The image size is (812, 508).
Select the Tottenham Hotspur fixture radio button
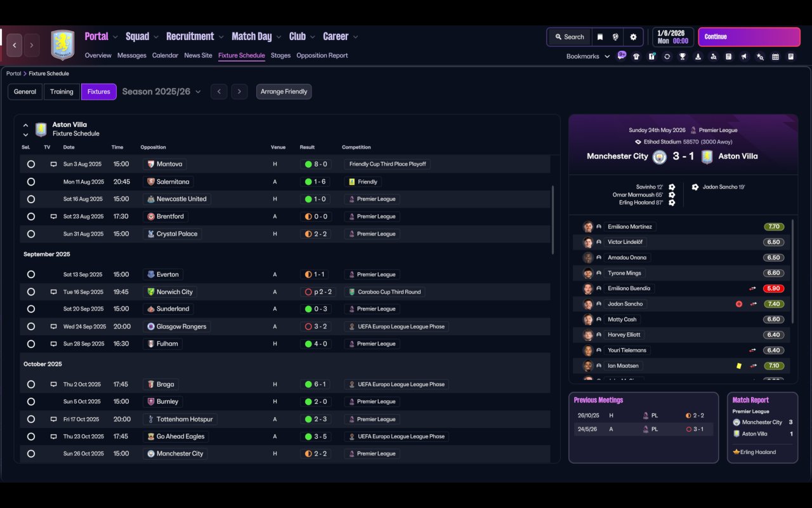[x=31, y=419]
